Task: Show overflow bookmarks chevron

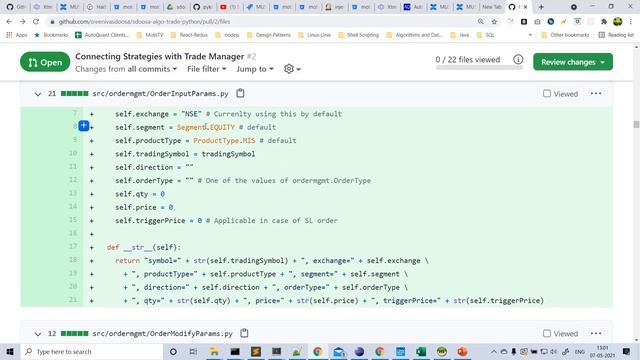Action: point(530,35)
